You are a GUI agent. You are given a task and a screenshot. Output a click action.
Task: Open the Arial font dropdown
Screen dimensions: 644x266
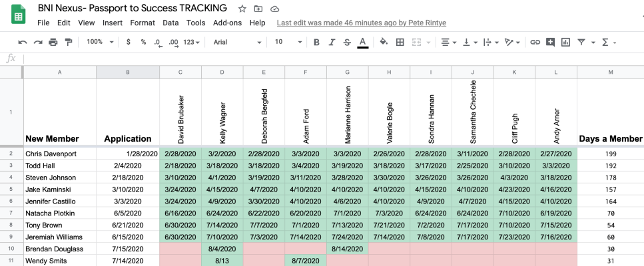(237, 42)
